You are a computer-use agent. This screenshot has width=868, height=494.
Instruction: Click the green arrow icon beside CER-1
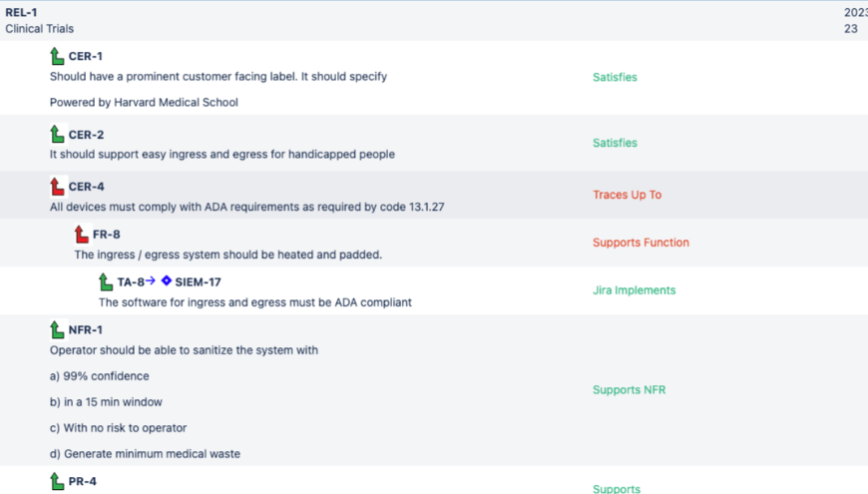(x=57, y=56)
